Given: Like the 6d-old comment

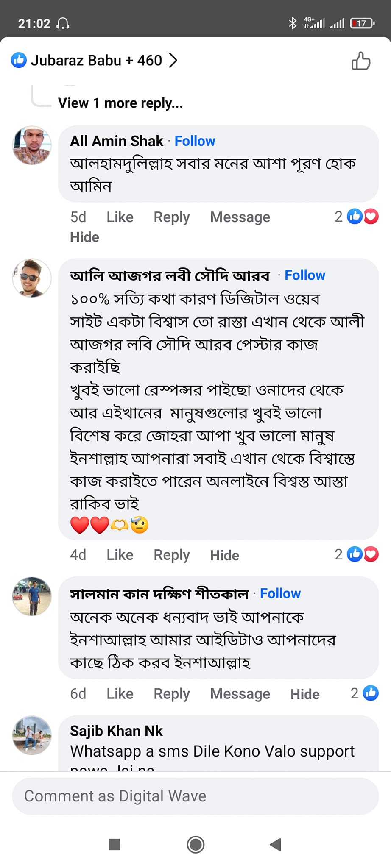Looking at the screenshot, I should (120, 694).
